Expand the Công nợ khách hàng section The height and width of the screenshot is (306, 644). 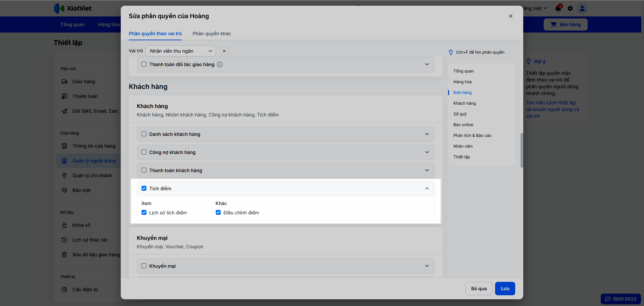pyautogui.click(x=427, y=152)
